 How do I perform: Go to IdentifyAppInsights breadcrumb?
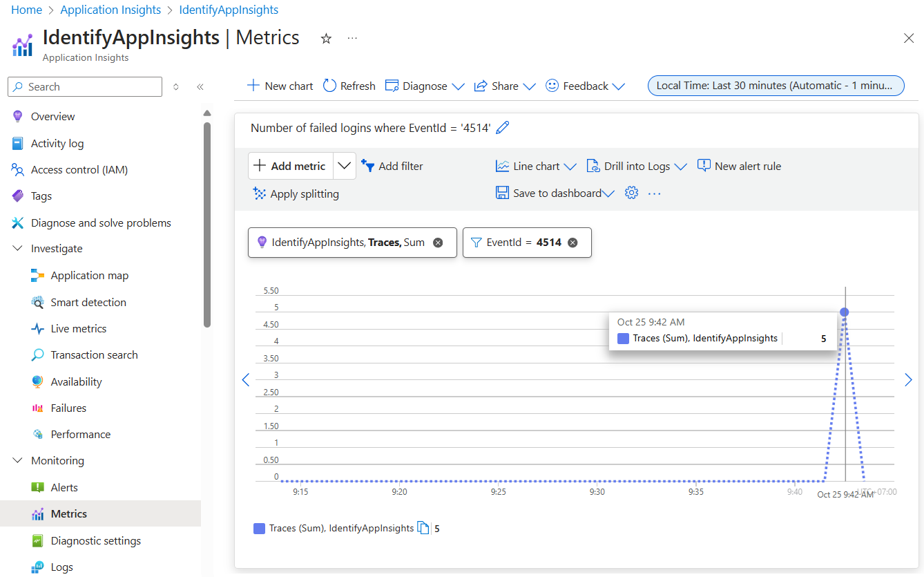[229, 10]
